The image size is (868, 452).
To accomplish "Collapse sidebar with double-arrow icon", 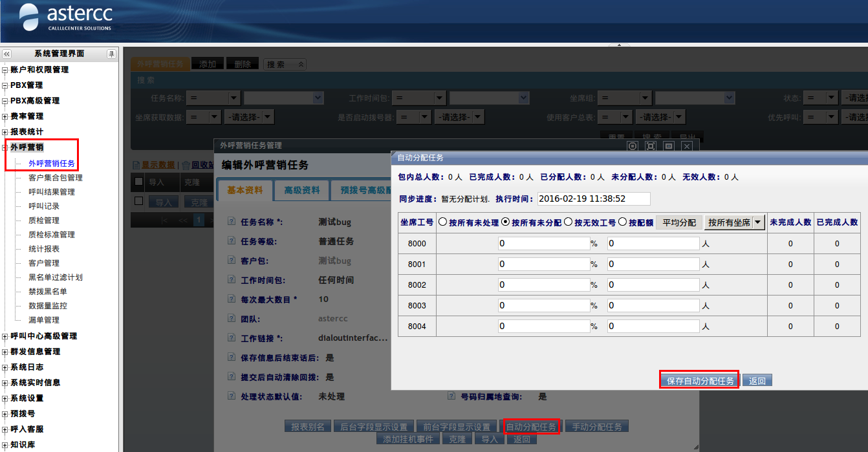I will [x=6, y=54].
